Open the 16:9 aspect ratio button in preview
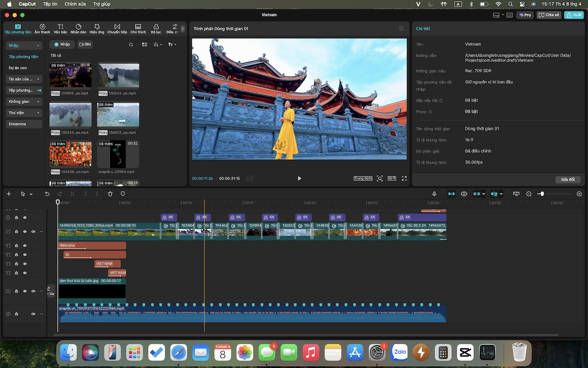The image size is (588, 368). tap(392, 178)
